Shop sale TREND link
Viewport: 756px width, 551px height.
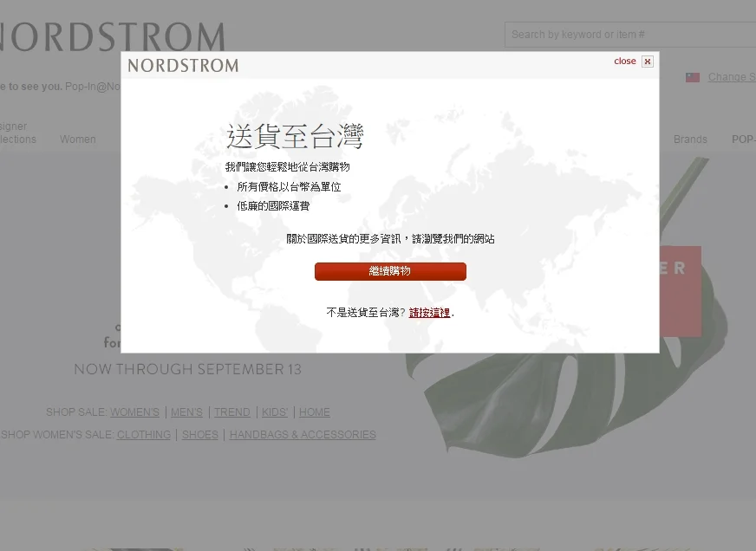tap(231, 412)
